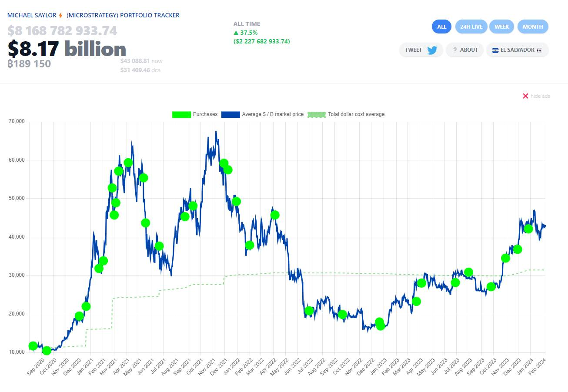Click the ALL TIME label
Image resolution: width=568 pixels, height=392 pixels.
coord(247,24)
